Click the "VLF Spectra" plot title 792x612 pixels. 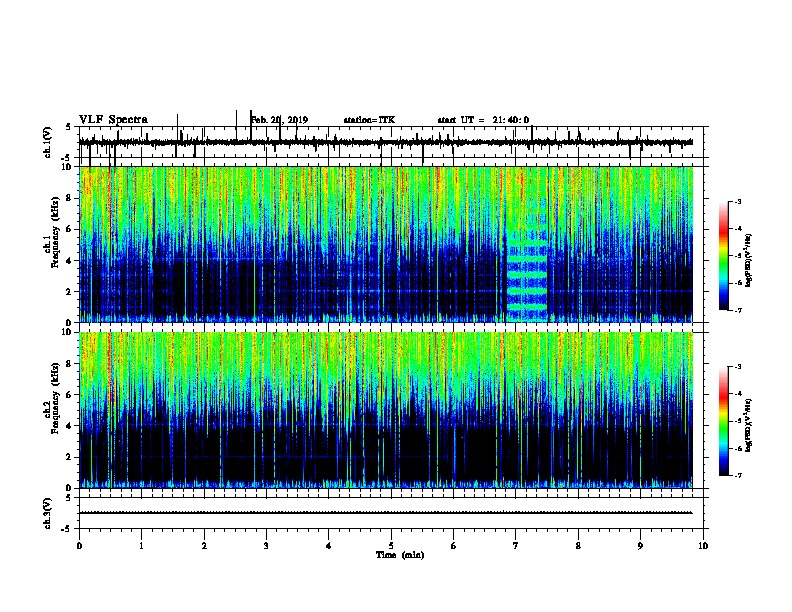113,120
